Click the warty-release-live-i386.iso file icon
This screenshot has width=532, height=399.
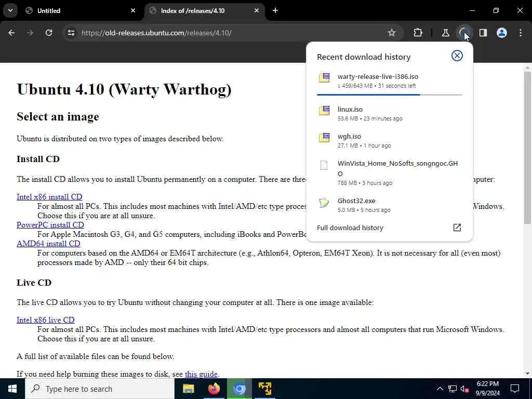click(x=324, y=77)
